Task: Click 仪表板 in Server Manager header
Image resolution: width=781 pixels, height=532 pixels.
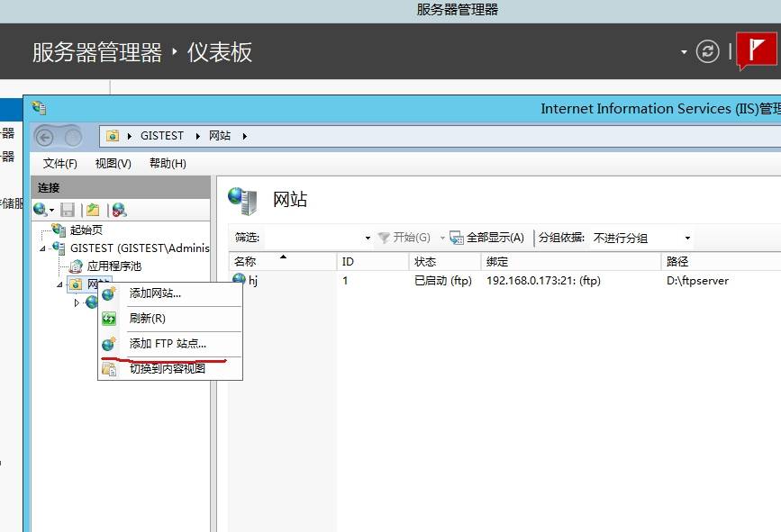Action: click(x=220, y=51)
